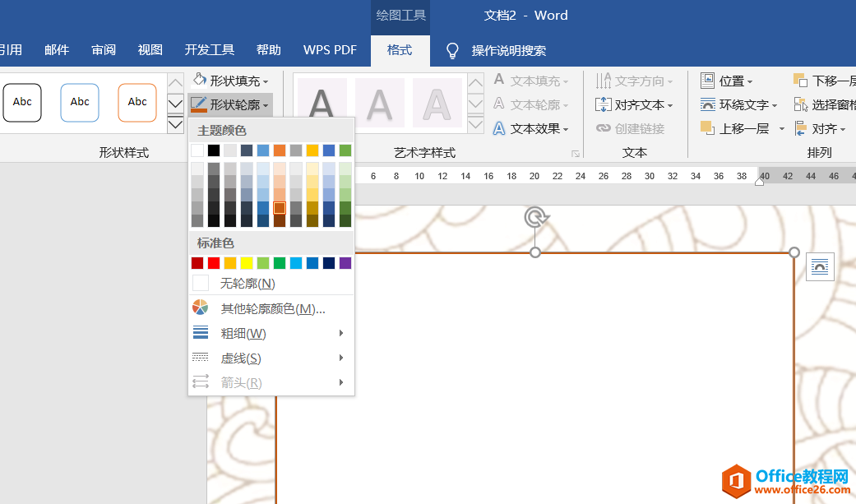Open the 开发工具 developer tab
Screen dimensions: 856x504
pos(210,50)
